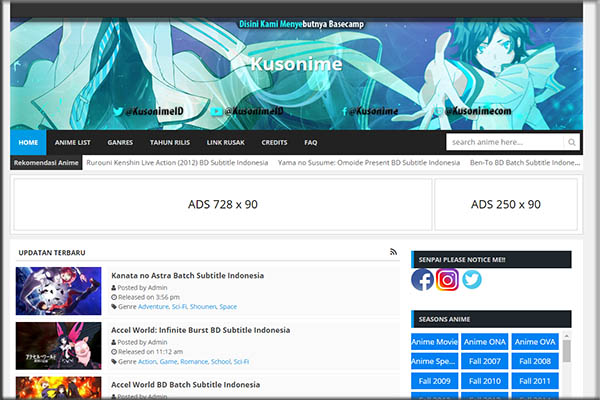
Task: Filter by Adventure genre
Action: coord(153,307)
